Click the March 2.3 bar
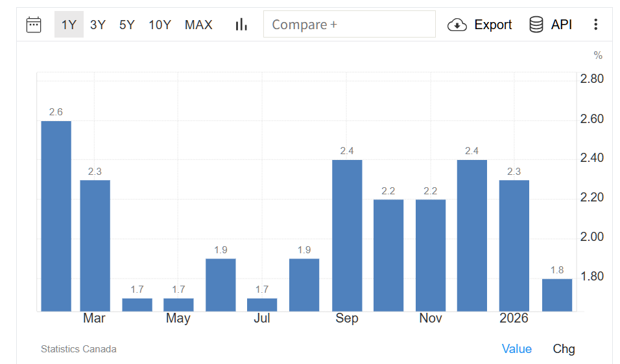620x364 pixels. coord(95,245)
